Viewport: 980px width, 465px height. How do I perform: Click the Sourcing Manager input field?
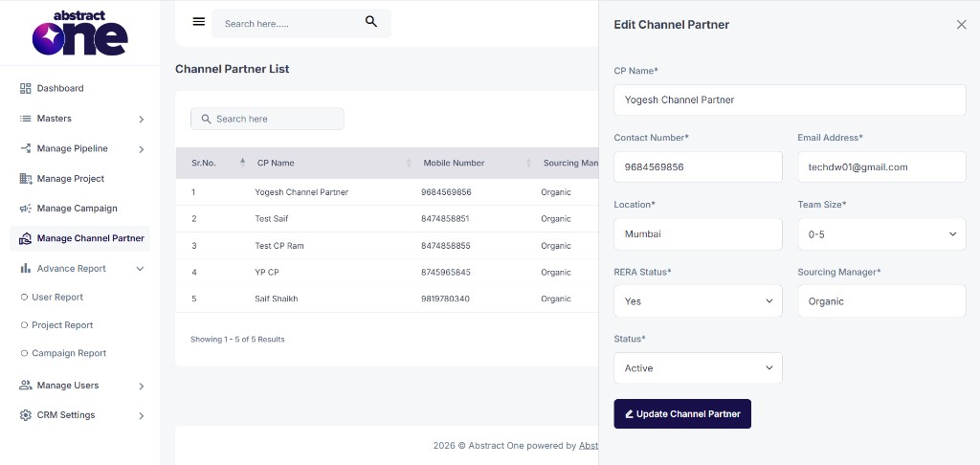coord(881,301)
